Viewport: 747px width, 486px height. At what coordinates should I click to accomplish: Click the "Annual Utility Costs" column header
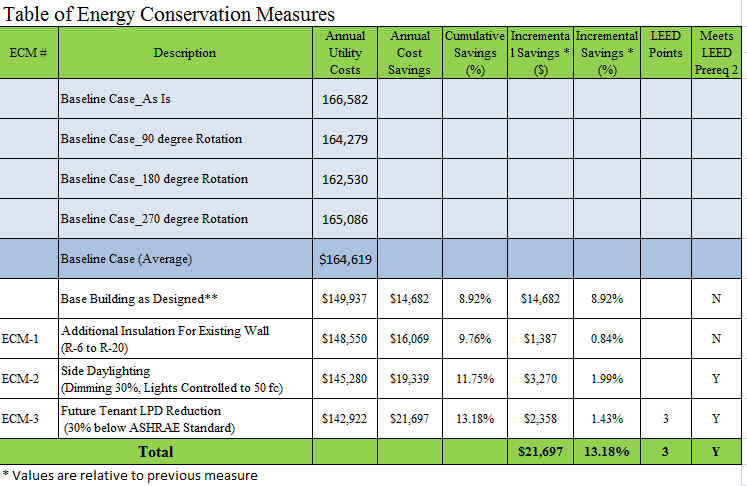[344, 53]
